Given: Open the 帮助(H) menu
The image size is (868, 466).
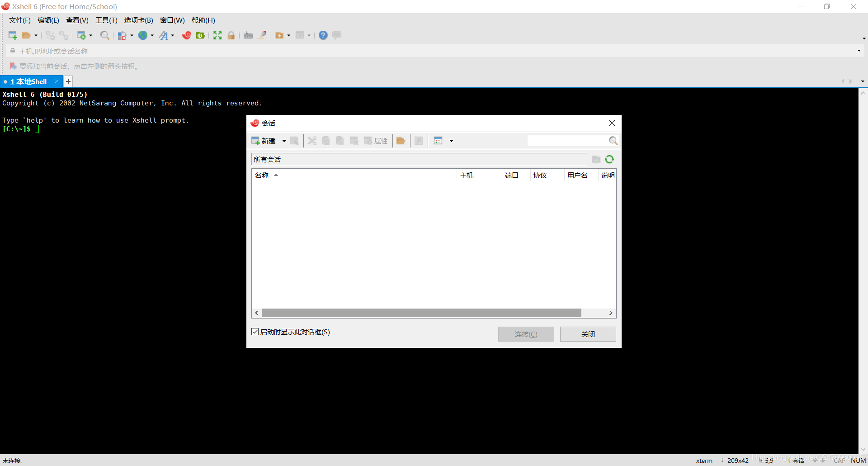Looking at the screenshot, I should coord(203,20).
